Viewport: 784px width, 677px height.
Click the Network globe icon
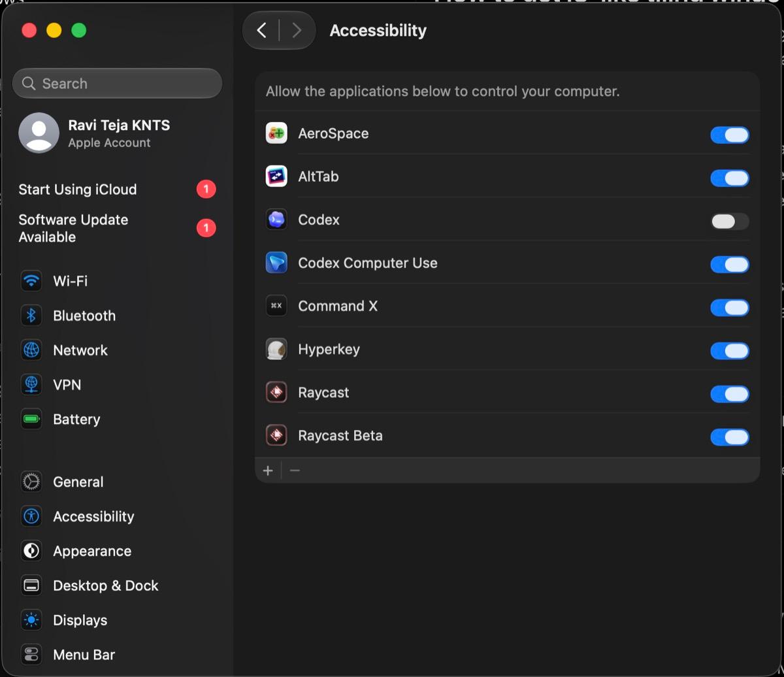coord(31,350)
